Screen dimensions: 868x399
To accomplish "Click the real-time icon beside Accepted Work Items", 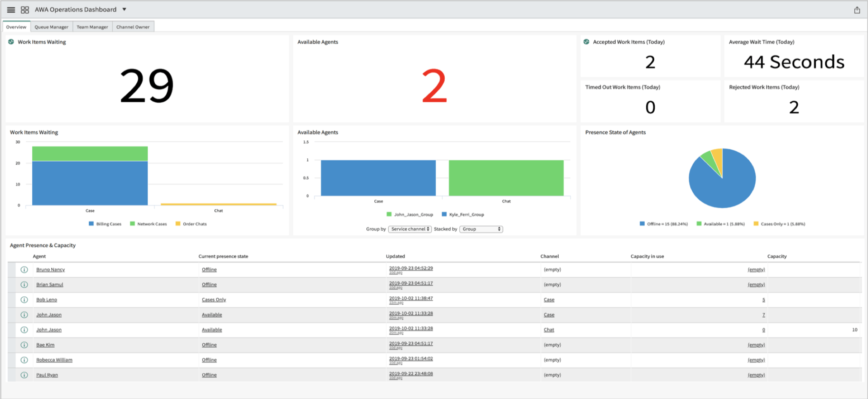I will click(x=587, y=42).
